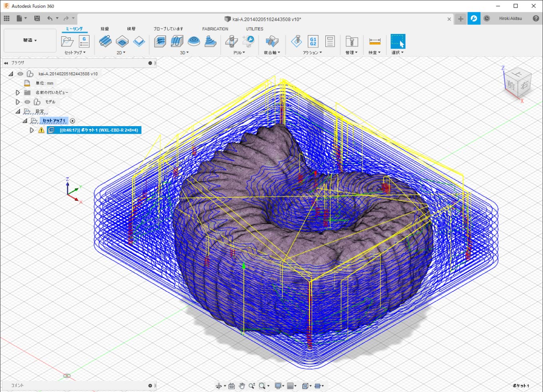Image resolution: width=543 pixels, height=392 pixels.
Task: Click the Pan hand tool in navigation bar
Action: click(242, 386)
